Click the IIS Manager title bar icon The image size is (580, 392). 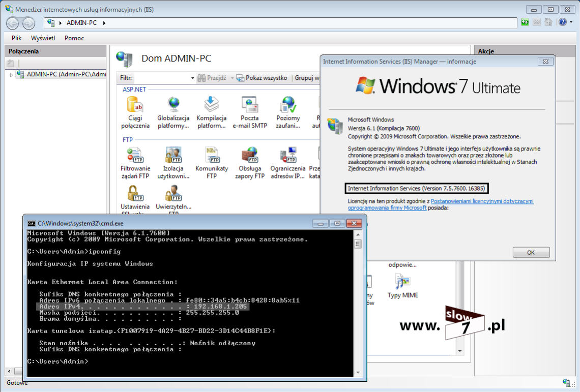point(9,9)
